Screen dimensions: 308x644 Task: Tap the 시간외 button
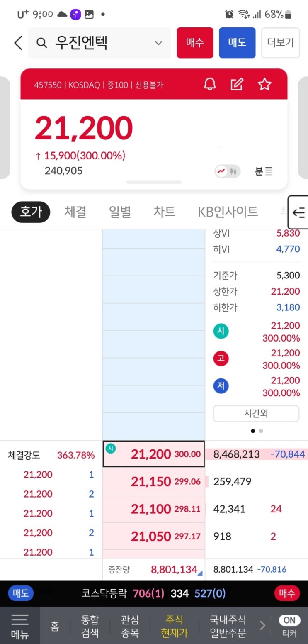256,413
